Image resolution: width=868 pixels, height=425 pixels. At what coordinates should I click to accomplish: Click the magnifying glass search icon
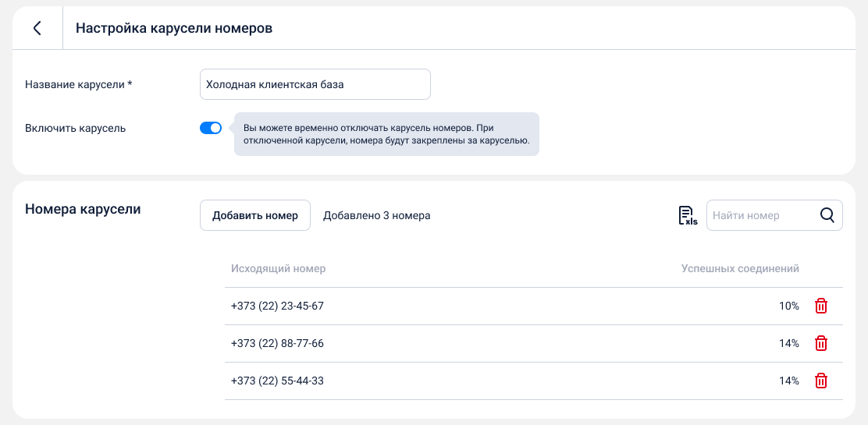click(827, 216)
